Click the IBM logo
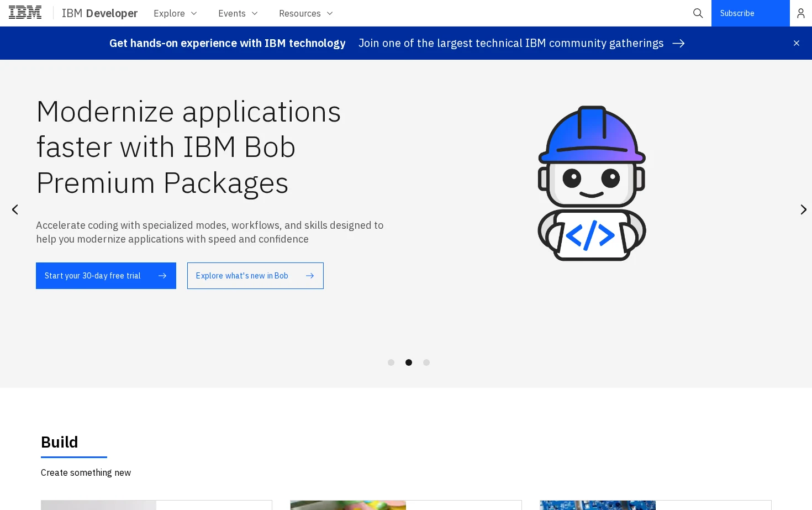The height and width of the screenshot is (510, 812). pyautogui.click(x=25, y=13)
